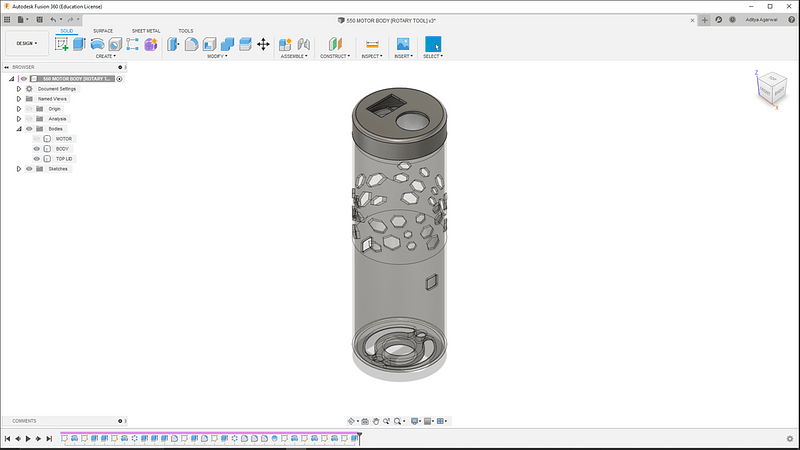
Task: Click the New Component icon
Action: click(285, 44)
